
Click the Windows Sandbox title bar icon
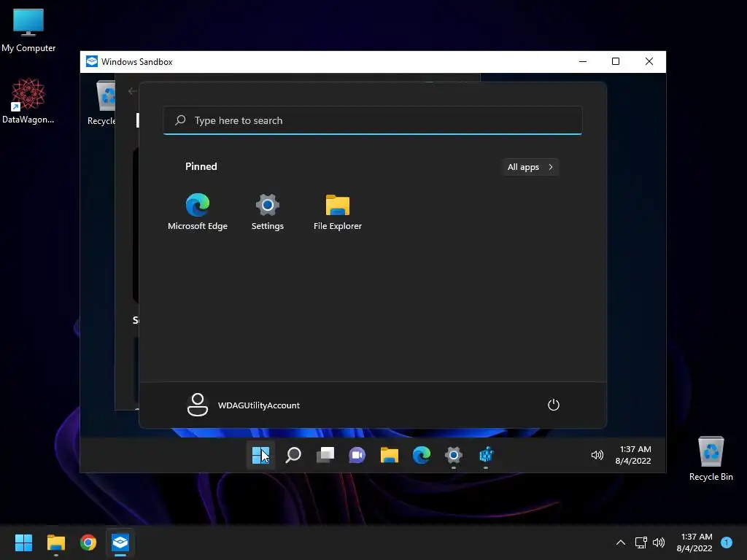coord(91,61)
